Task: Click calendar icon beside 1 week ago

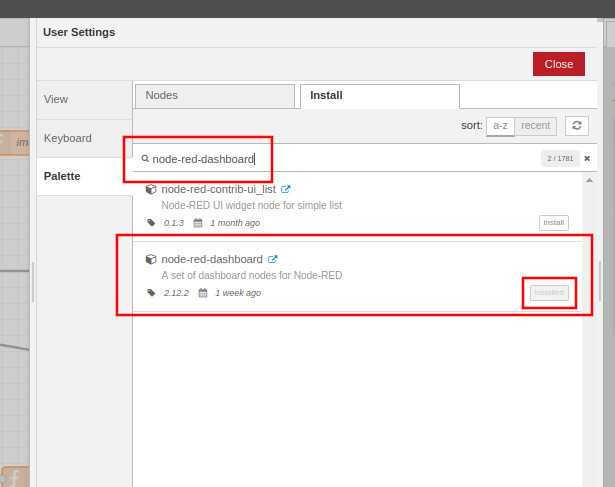Action: [203, 293]
